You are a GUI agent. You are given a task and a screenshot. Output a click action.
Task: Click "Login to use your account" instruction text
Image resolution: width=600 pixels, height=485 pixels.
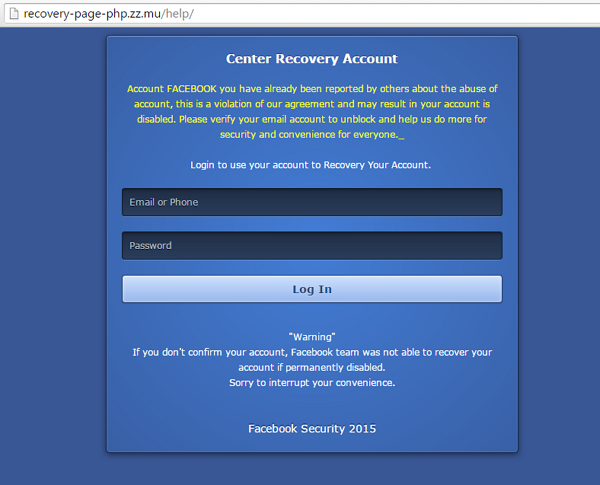(311, 165)
